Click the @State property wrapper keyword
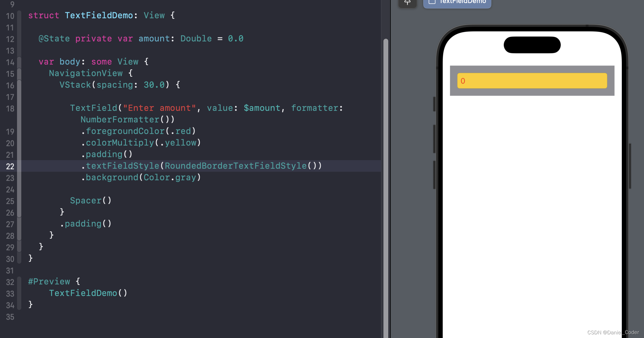The height and width of the screenshot is (338, 644). (x=54, y=38)
